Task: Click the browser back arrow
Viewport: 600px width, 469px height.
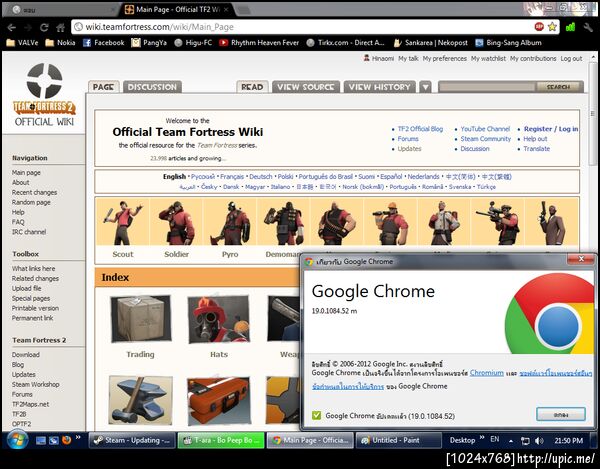Action: tap(12, 27)
